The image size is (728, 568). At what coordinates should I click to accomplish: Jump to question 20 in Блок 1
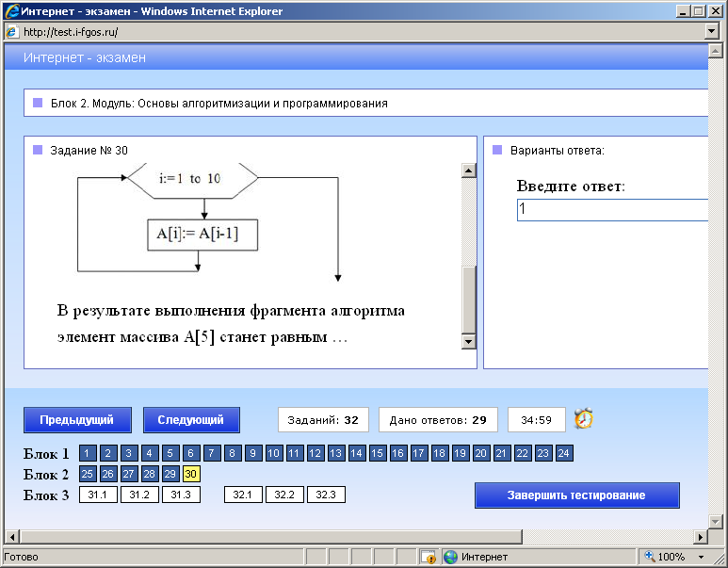pos(481,453)
